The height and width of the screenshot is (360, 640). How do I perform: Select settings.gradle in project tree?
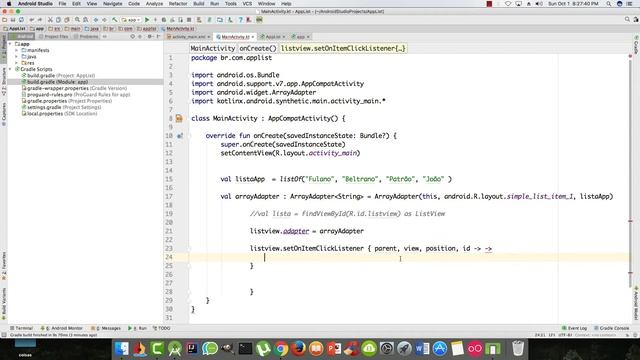64,107
